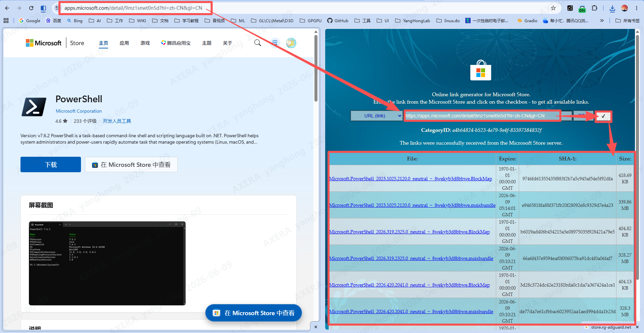Reload the current browser page
Image resolution: width=644 pixels, height=333 pixels.
click(31, 8)
